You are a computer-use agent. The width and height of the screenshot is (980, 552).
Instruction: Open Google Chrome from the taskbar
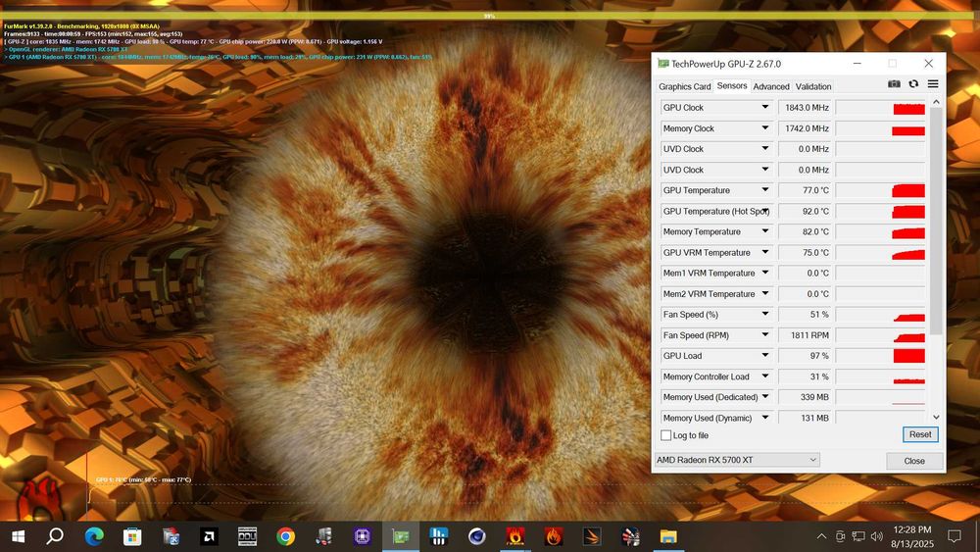click(x=285, y=535)
